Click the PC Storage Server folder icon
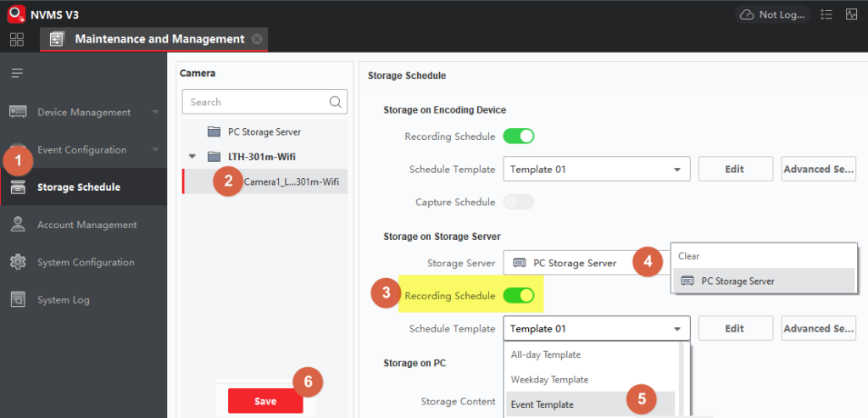Screen dimensions: 868x418 click(214, 131)
